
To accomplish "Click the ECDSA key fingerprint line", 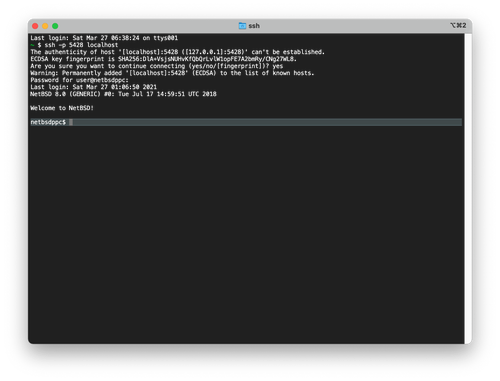I will point(163,59).
